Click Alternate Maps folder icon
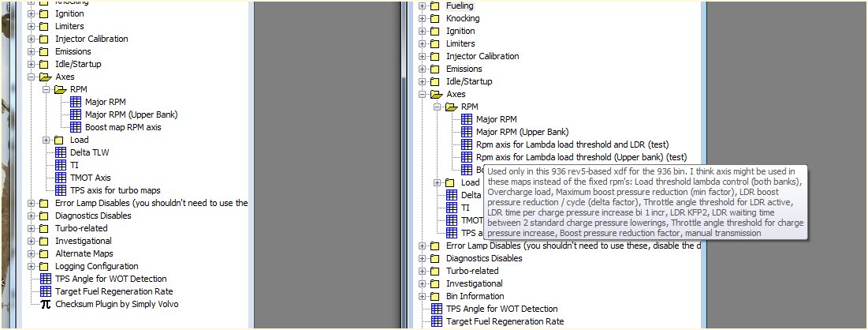Image resolution: width=868 pixels, height=330 pixels. 44,253
